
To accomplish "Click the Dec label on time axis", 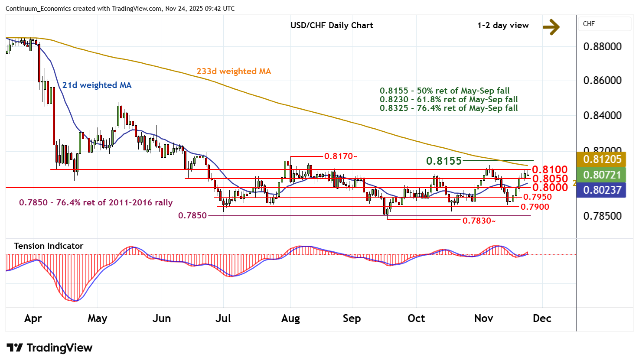I will 542,318.
